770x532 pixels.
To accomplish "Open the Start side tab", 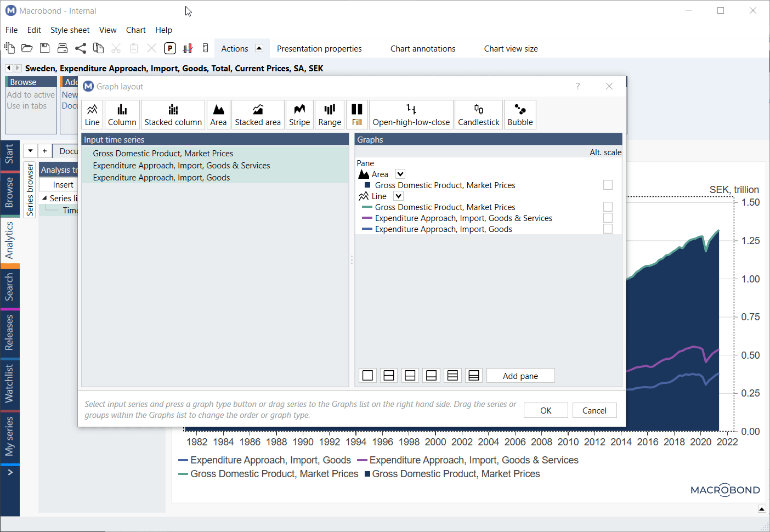I will click(9, 154).
